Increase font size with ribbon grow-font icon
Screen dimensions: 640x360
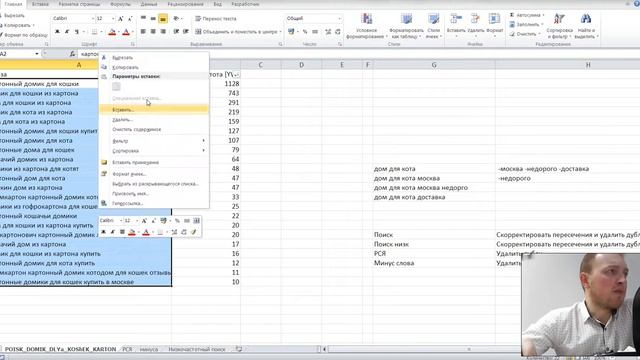point(121,19)
